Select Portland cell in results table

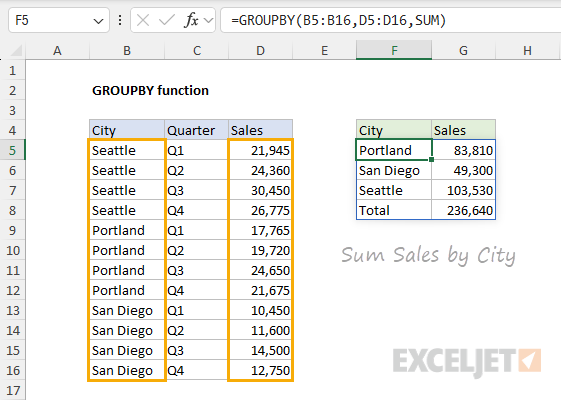pos(394,150)
